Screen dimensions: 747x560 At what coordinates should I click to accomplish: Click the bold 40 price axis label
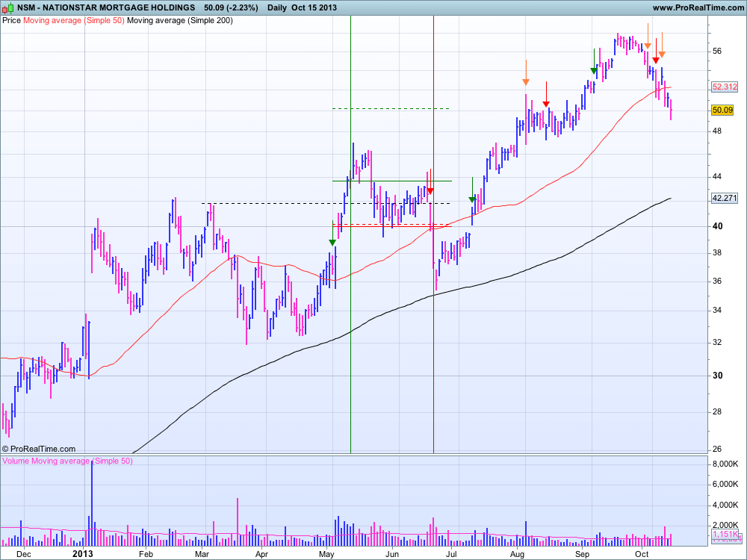click(717, 226)
